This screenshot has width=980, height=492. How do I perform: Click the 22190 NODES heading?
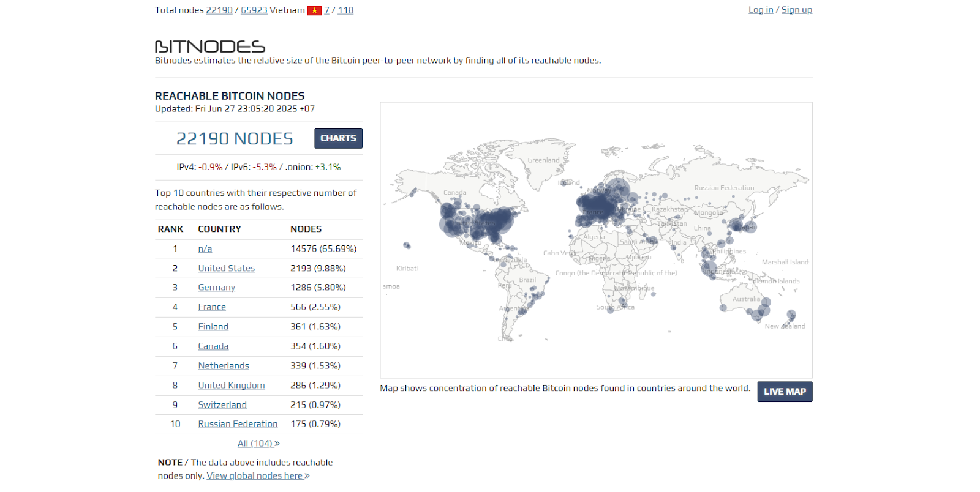click(235, 139)
